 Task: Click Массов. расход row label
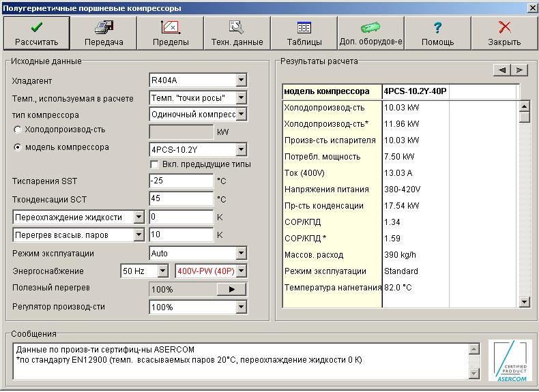coord(314,255)
